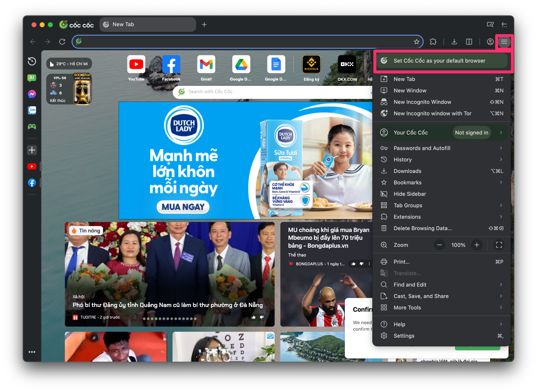
Task: Open Facebook from the sidebar
Action: pos(32,183)
